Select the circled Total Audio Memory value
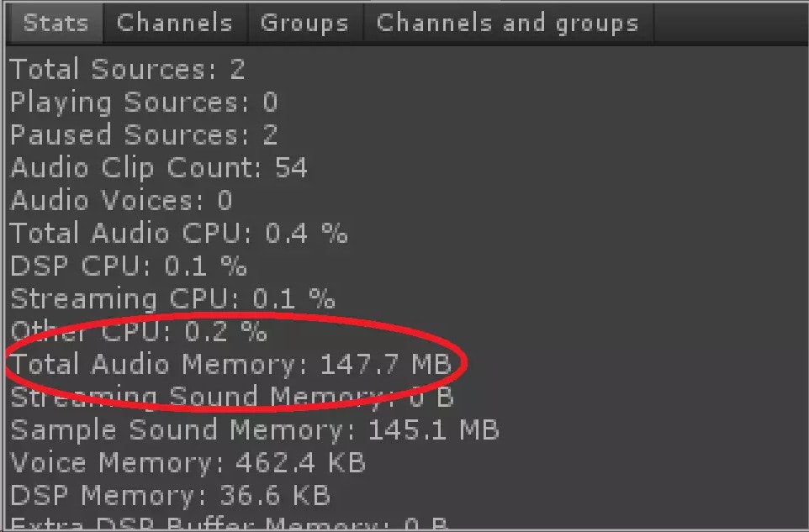Viewport: 809px width, 532px height. (x=385, y=365)
